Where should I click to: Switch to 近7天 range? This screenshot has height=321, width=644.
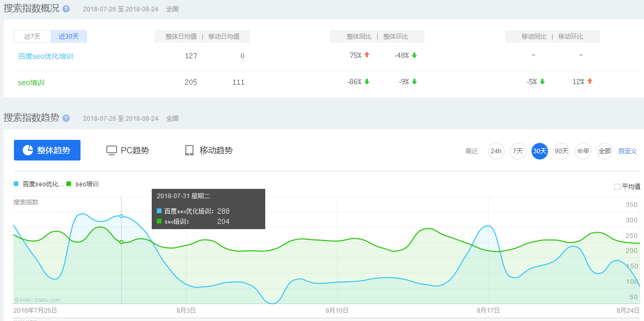tap(32, 36)
